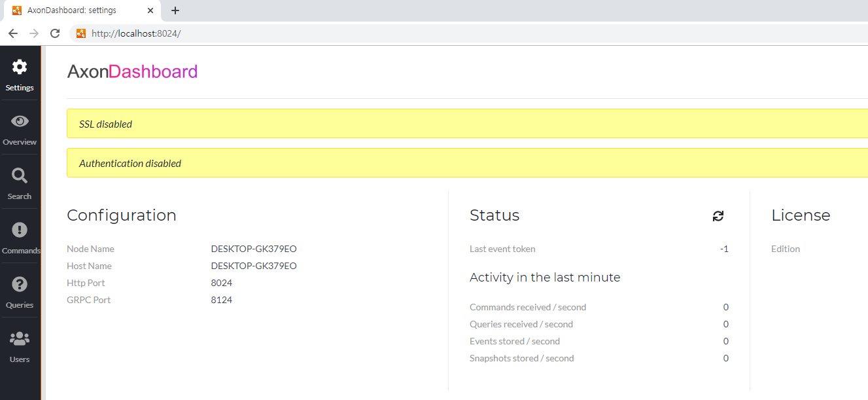868x400 pixels.
Task: Click the Status heading
Action: coord(495,215)
